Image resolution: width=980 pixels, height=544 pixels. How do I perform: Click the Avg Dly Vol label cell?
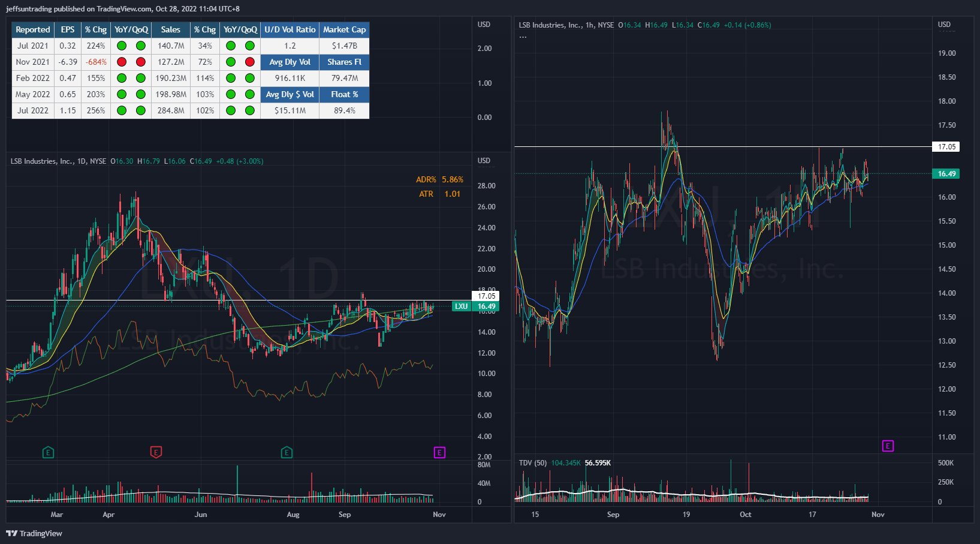[x=290, y=62]
